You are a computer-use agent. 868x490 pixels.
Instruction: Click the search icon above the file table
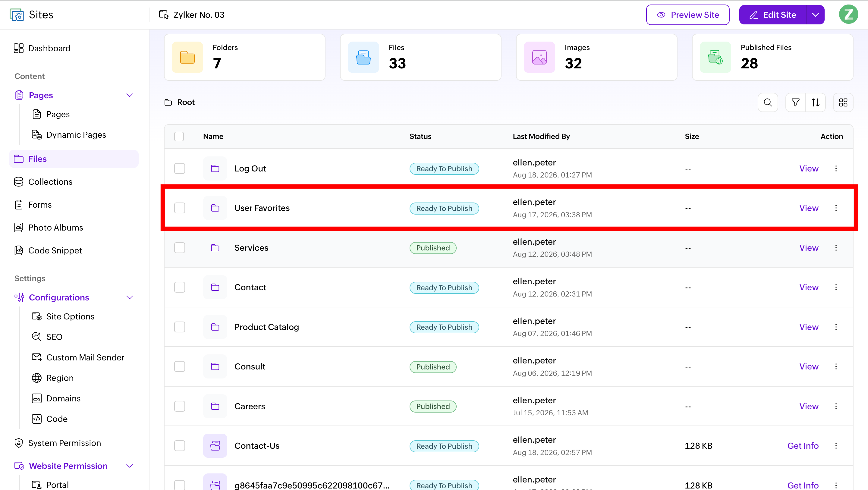click(768, 102)
